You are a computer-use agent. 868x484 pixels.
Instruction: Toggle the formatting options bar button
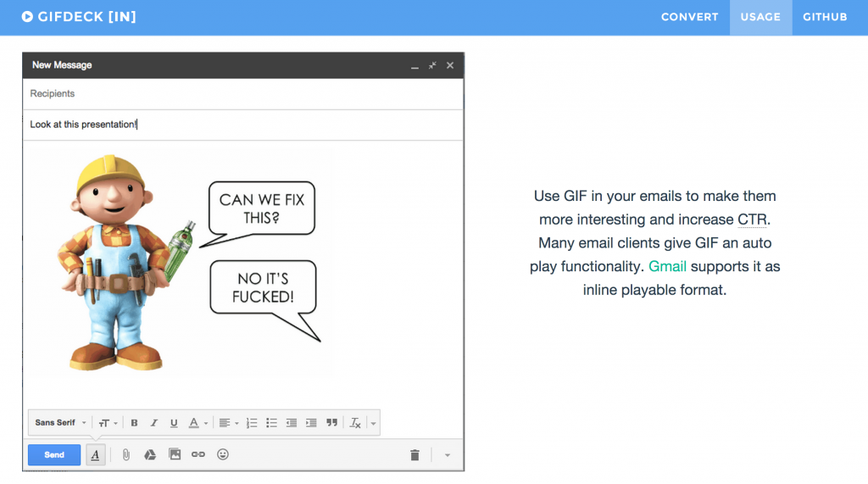click(95, 455)
